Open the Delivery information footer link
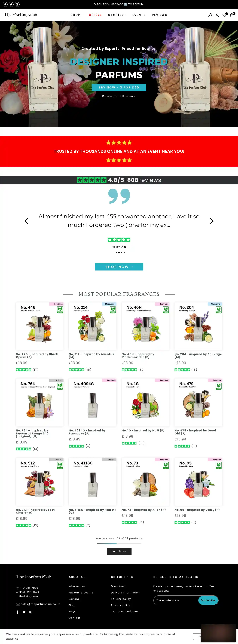Screen dimensions: 238x644 pyautogui.click(x=125, y=593)
